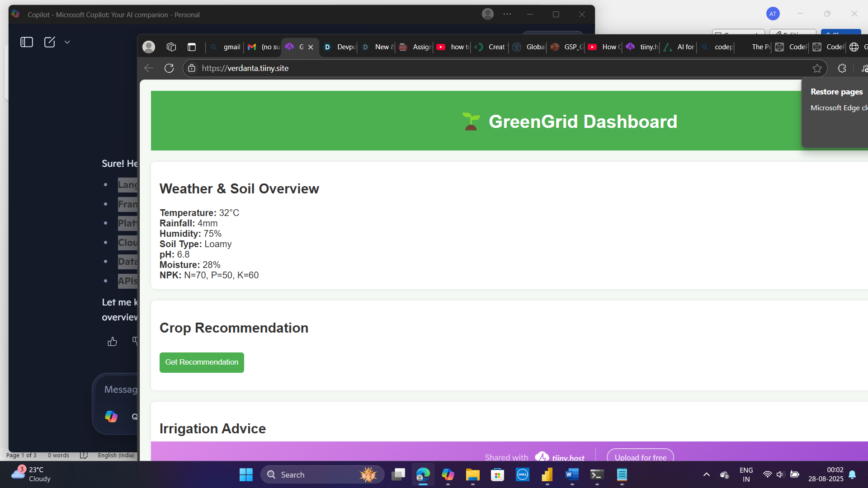The width and height of the screenshot is (868, 488).
Task: Give a thumbs up to the Copilot response
Action: (x=112, y=342)
